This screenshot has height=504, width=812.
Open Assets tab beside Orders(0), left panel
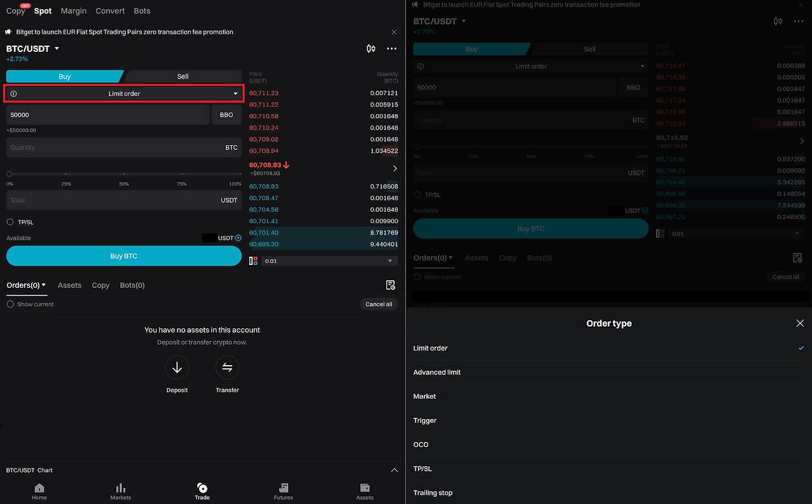point(70,285)
